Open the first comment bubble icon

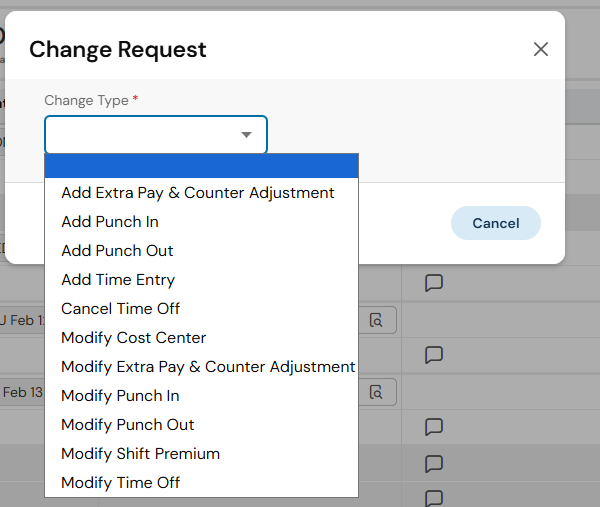click(x=434, y=283)
